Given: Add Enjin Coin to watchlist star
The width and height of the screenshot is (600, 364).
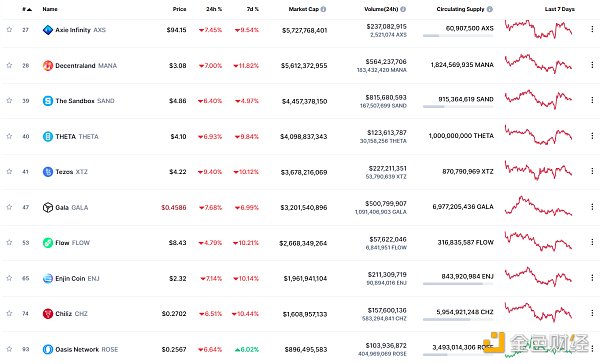Looking at the screenshot, I should click(x=9, y=278).
